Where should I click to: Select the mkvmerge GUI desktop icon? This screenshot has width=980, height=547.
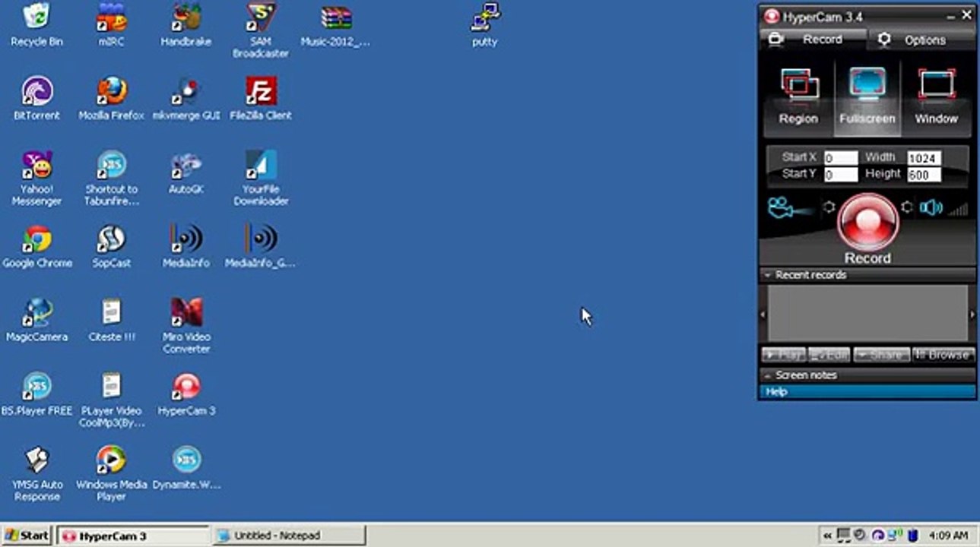pos(186,98)
